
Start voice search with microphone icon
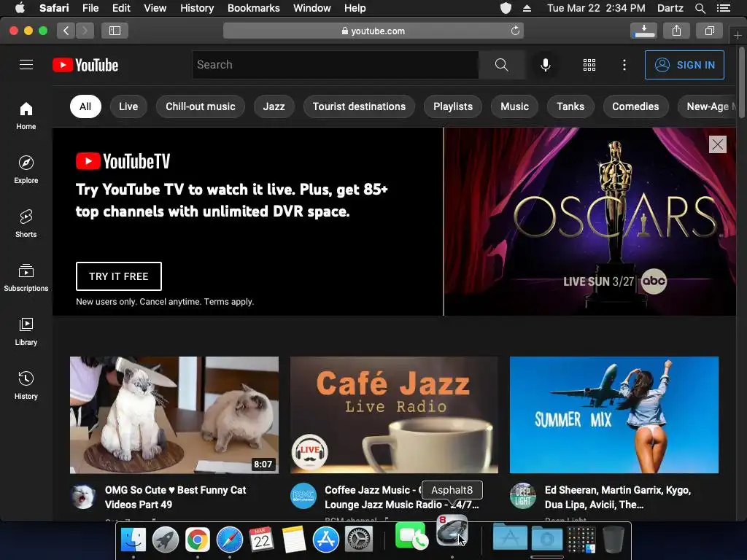[546, 65]
